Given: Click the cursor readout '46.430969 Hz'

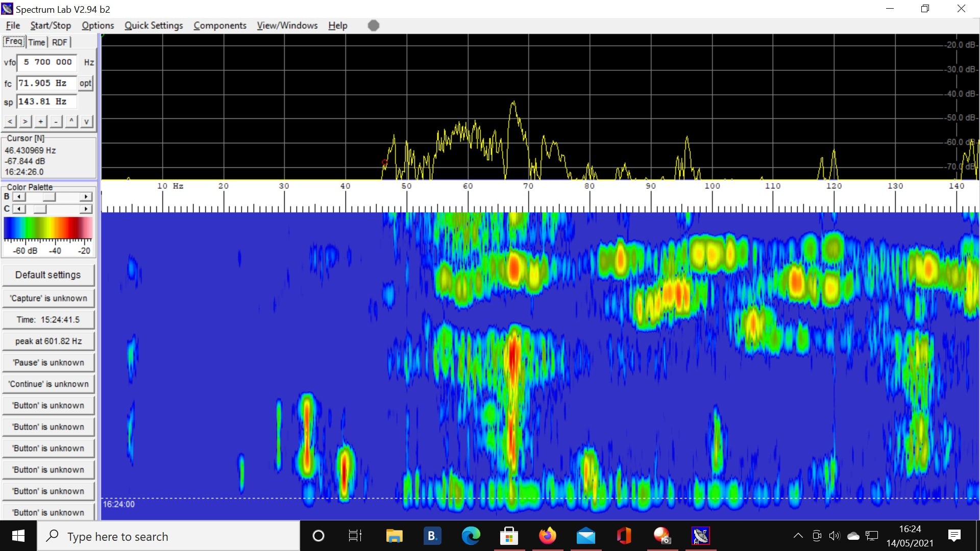Looking at the screenshot, I should 30,151.
